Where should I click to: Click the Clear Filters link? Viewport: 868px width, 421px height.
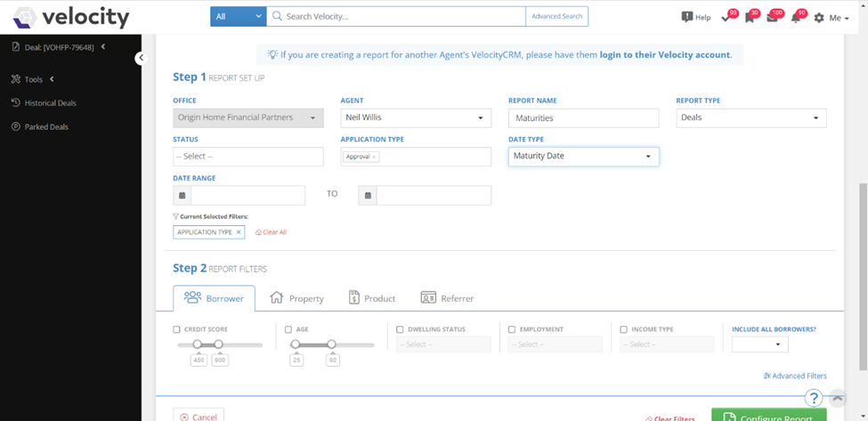[x=670, y=419]
